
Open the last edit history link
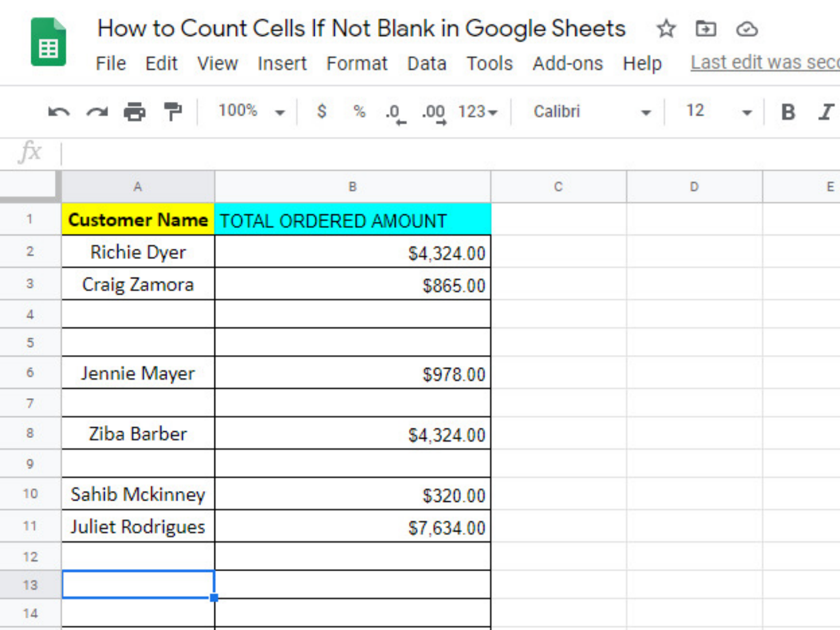(x=765, y=63)
